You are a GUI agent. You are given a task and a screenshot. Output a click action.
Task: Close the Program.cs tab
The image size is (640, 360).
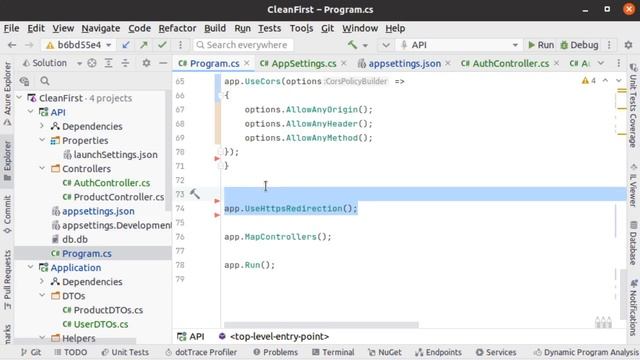247,63
